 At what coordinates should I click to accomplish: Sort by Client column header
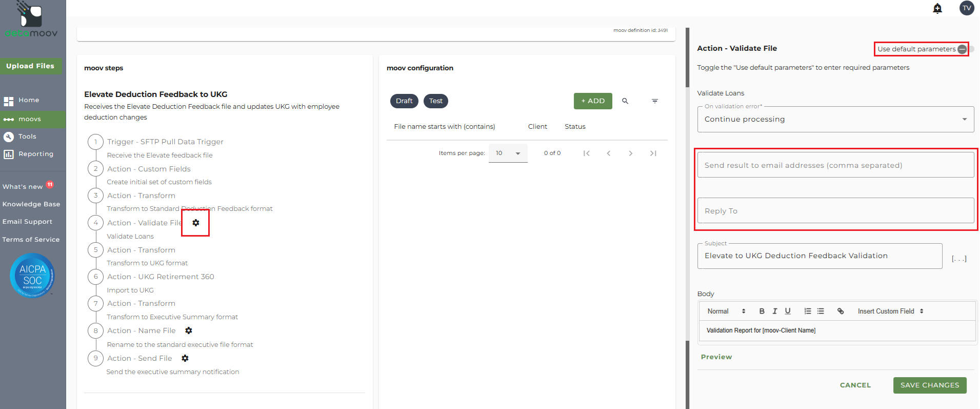pos(537,127)
